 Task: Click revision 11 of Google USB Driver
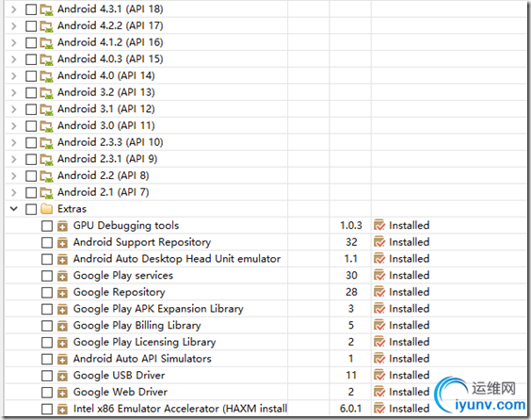[x=351, y=376]
